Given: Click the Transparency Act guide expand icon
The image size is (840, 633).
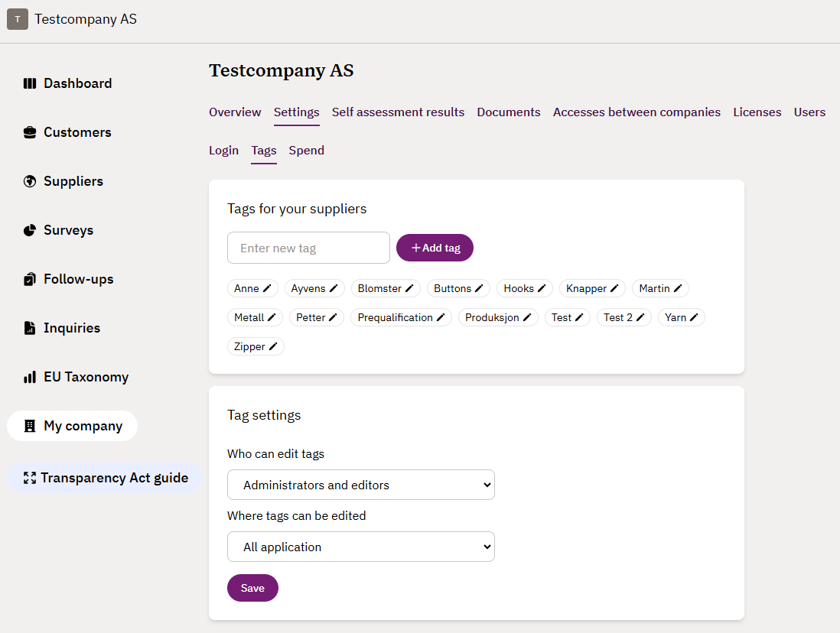Looking at the screenshot, I should tap(30, 478).
